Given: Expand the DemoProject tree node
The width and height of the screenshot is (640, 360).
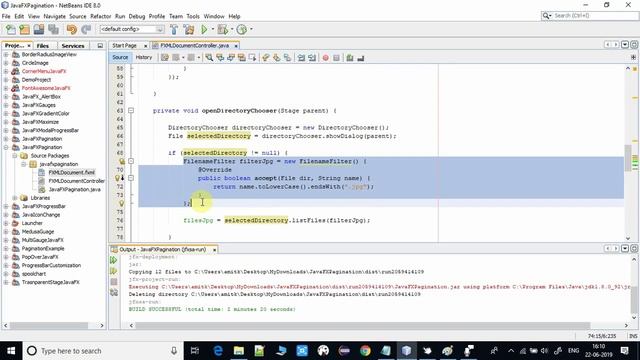Looking at the screenshot, I should point(6,80).
